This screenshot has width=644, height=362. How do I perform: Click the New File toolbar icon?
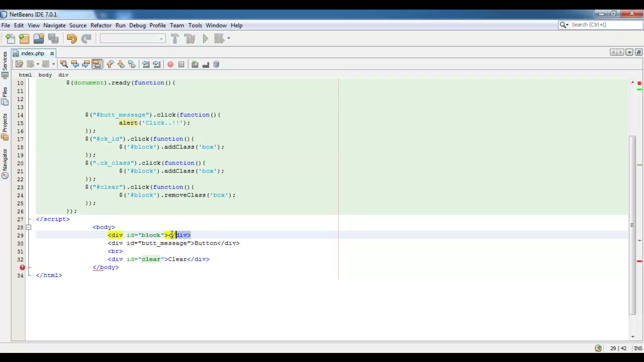(x=10, y=39)
